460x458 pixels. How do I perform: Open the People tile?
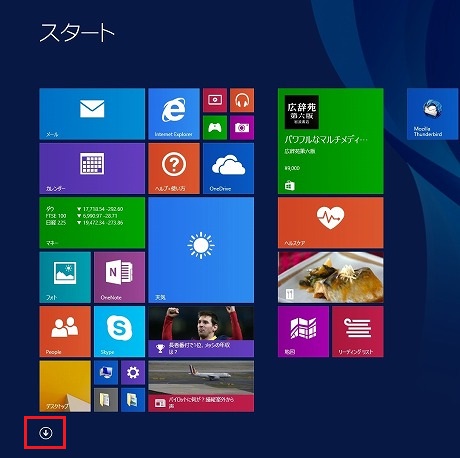(65, 332)
